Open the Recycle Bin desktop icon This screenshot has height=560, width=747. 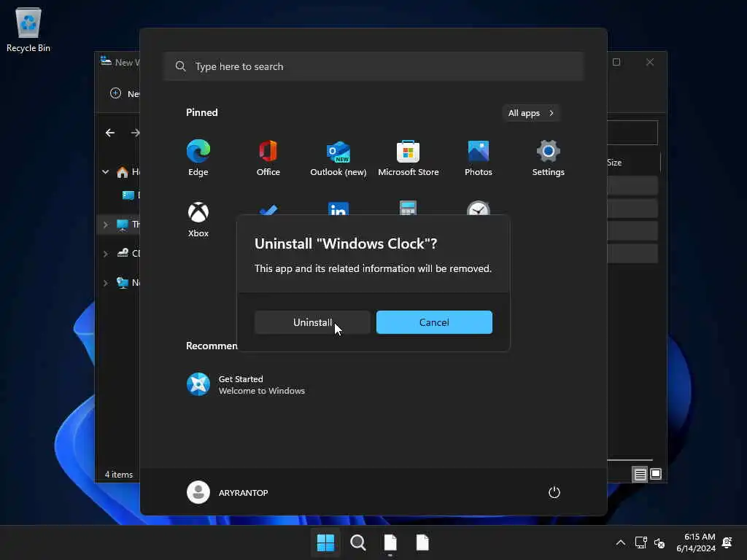[x=28, y=29]
